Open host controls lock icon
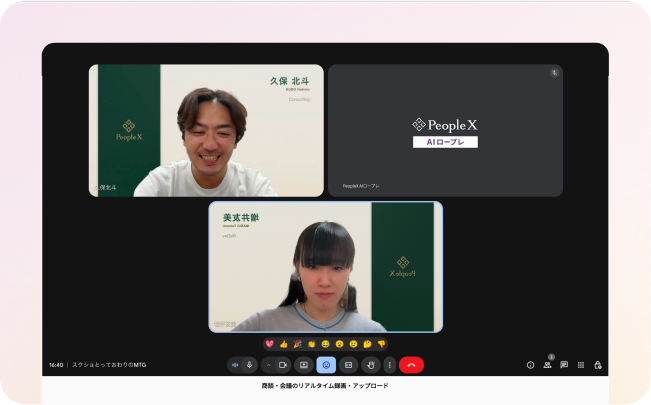The image size is (651, 405). [x=598, y=365]
